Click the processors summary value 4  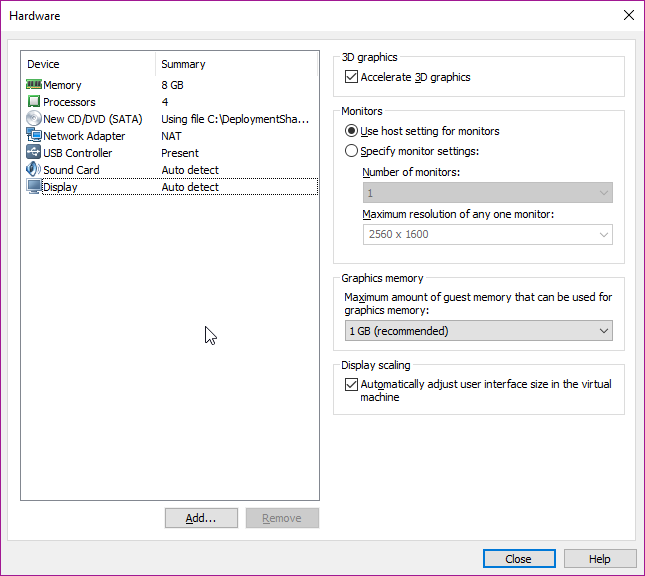click(165, 102)
